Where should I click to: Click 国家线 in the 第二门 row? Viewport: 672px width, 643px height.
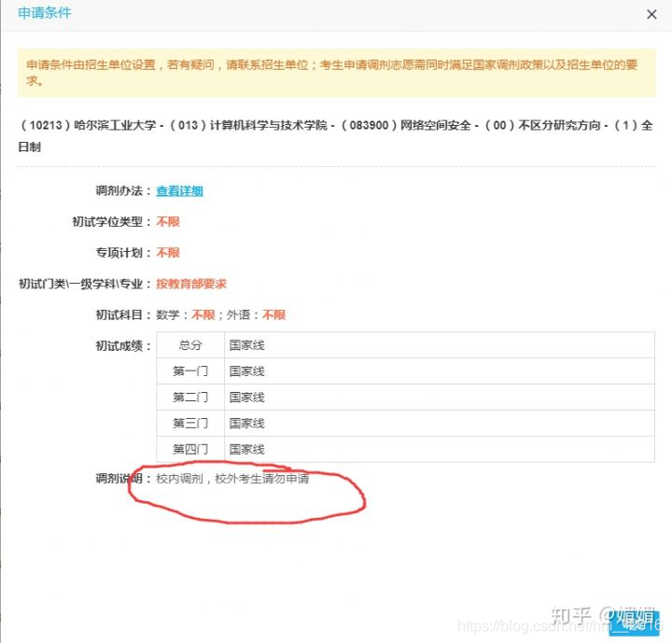(x=246, y=398)
